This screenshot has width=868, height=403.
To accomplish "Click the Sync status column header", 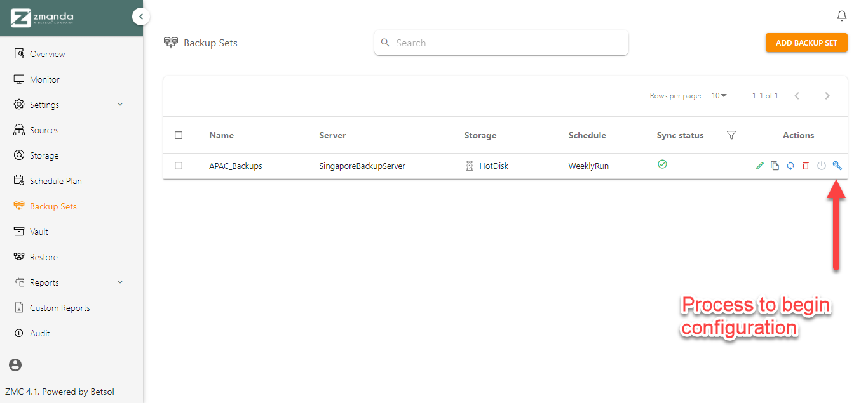I will (681, 135).
